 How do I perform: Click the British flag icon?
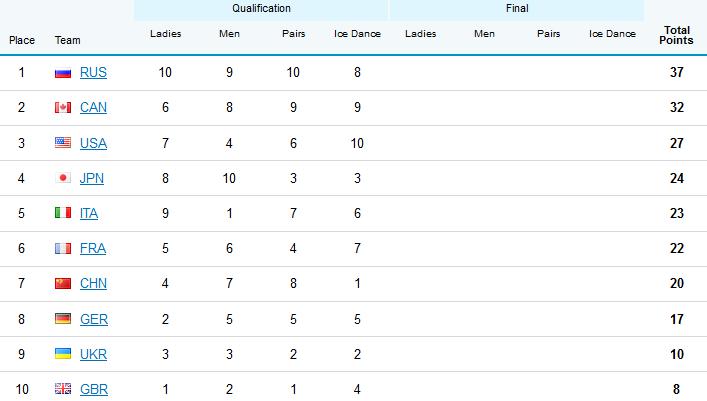click(63, 389)
